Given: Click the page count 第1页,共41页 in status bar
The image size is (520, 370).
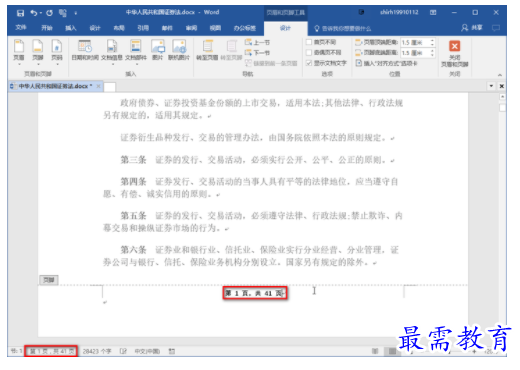Looking at the screenshot, I should tap(51, 351).
